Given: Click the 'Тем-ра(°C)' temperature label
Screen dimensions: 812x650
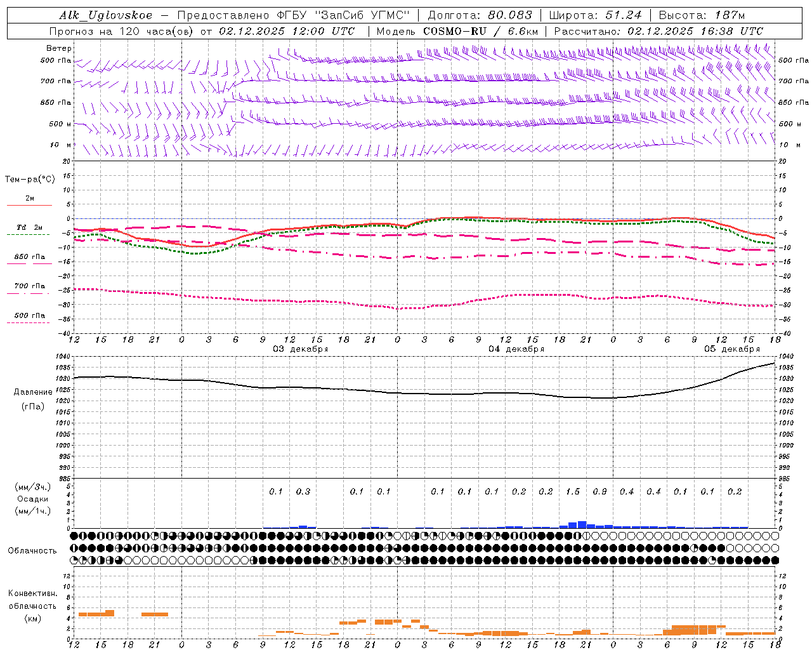Looking at the screenshot, I should point(30,180).
